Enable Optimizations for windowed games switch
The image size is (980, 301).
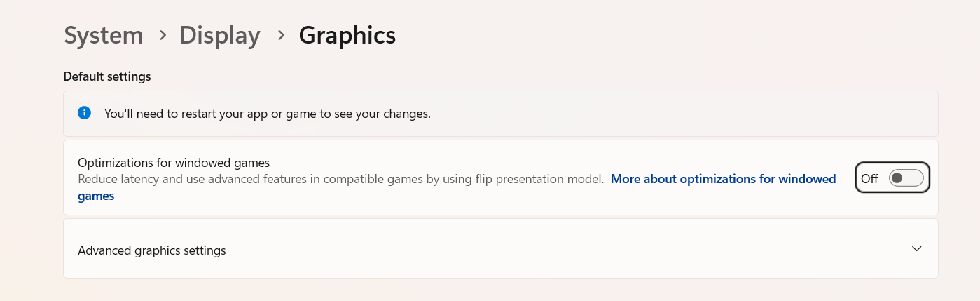(906, 178)
